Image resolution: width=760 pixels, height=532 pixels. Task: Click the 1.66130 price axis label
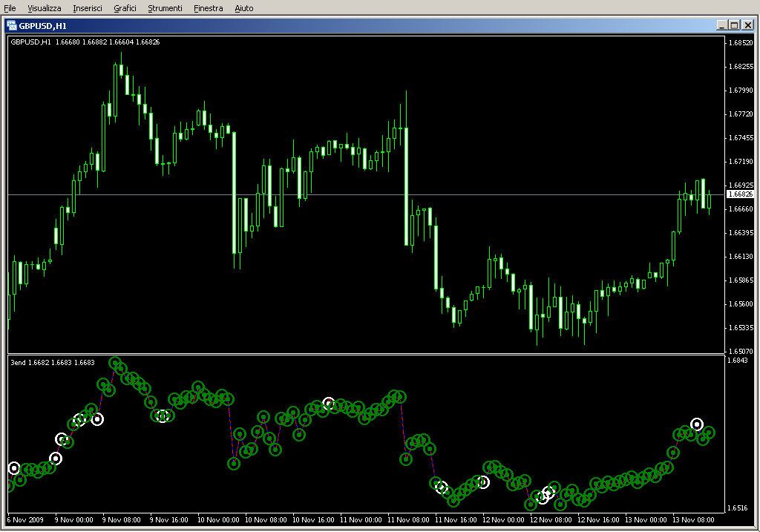point(741,256)
